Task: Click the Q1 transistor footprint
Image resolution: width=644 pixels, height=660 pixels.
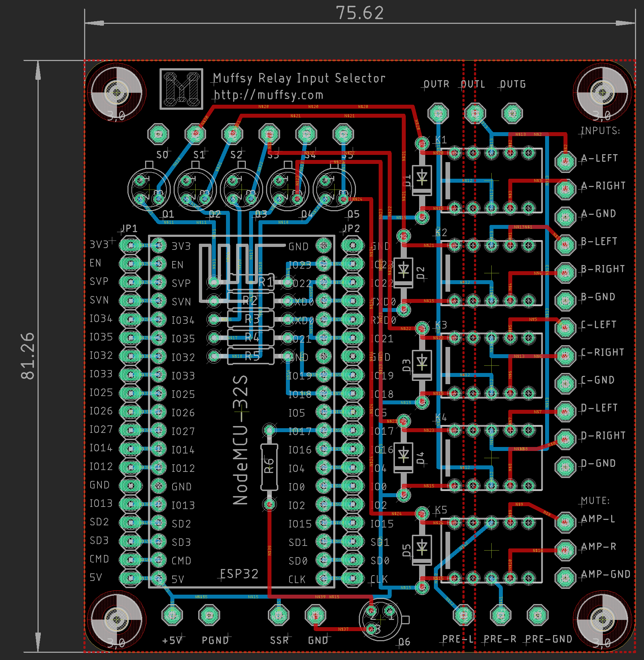Action: (x=149, y=189)
